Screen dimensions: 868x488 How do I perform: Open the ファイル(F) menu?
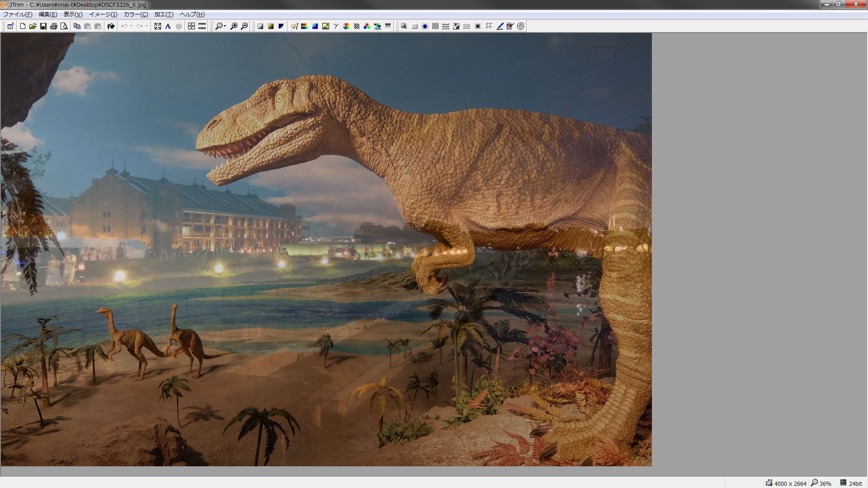tap(18, 14)
